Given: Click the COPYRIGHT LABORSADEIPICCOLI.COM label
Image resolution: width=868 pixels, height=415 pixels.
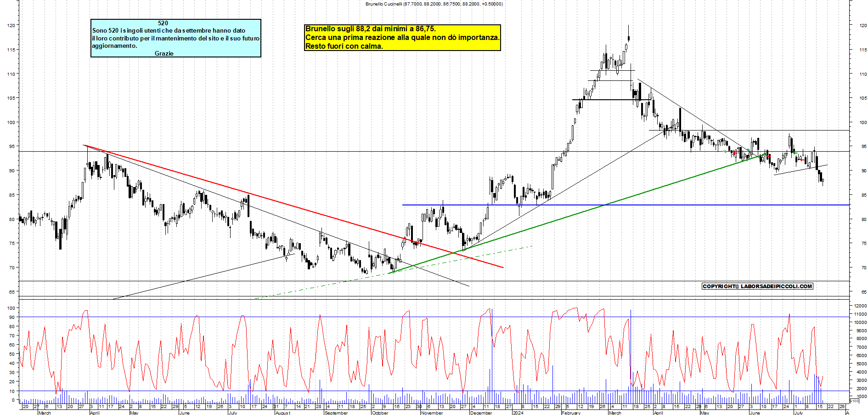Looking at the screenshot, I should tap(757, 286).
